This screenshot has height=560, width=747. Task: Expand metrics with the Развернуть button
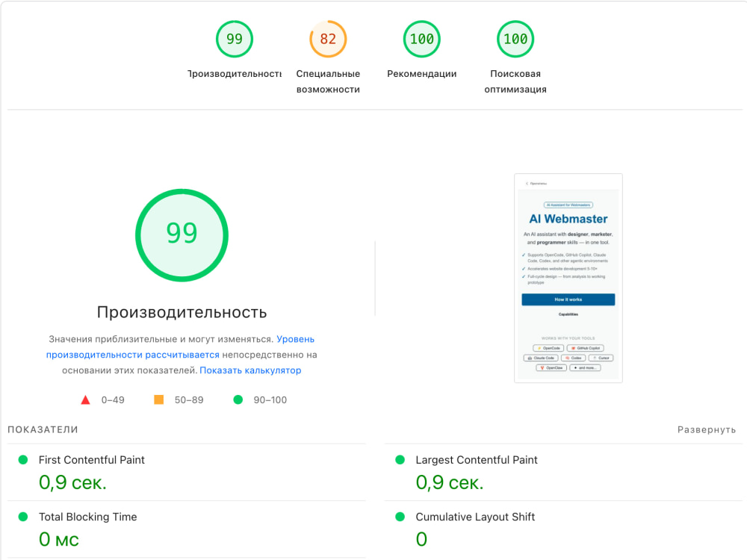(707, 430)
